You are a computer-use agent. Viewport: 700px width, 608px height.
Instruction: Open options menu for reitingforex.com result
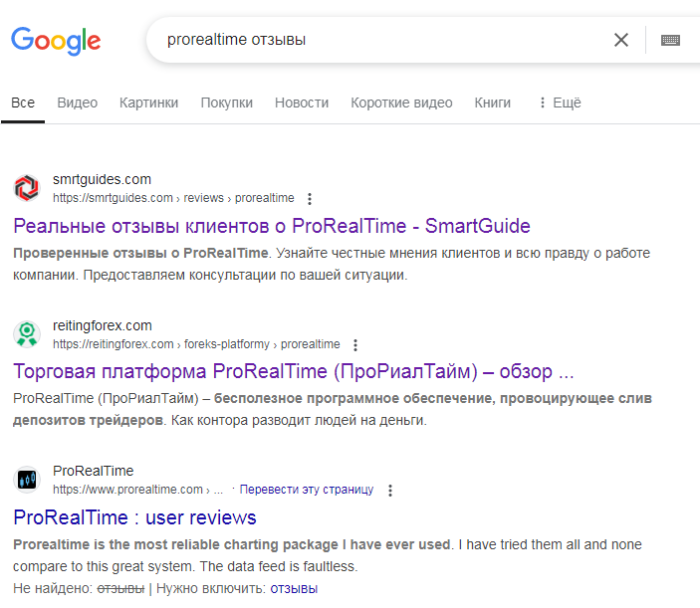[x=355, y=344]
